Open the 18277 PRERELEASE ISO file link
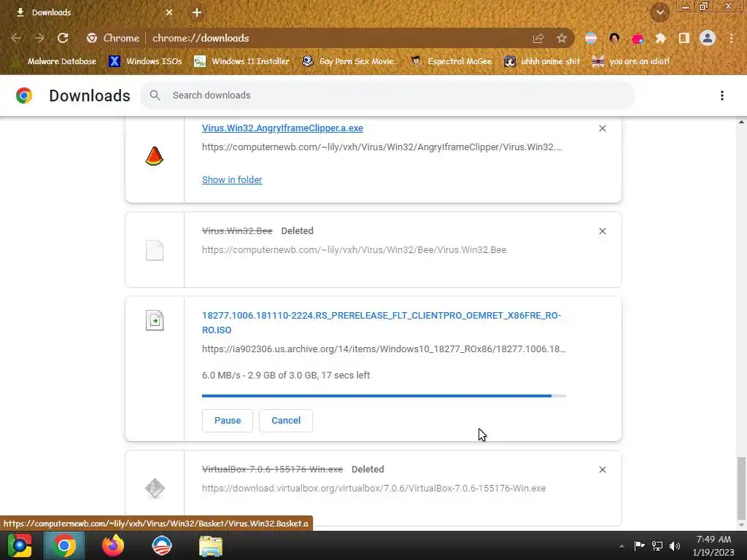Image resolution: width=747 pixels, height=560 pixels. point(382,322)
